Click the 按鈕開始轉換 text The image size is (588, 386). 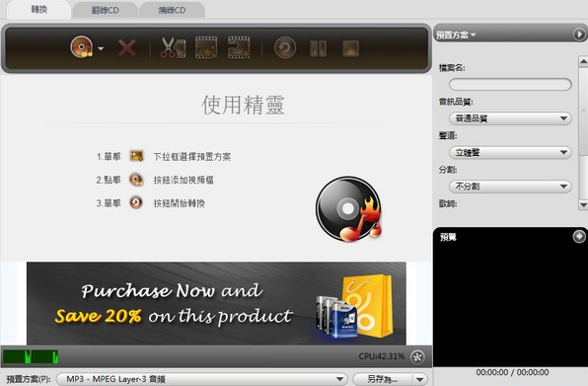(x=179, y=203)
